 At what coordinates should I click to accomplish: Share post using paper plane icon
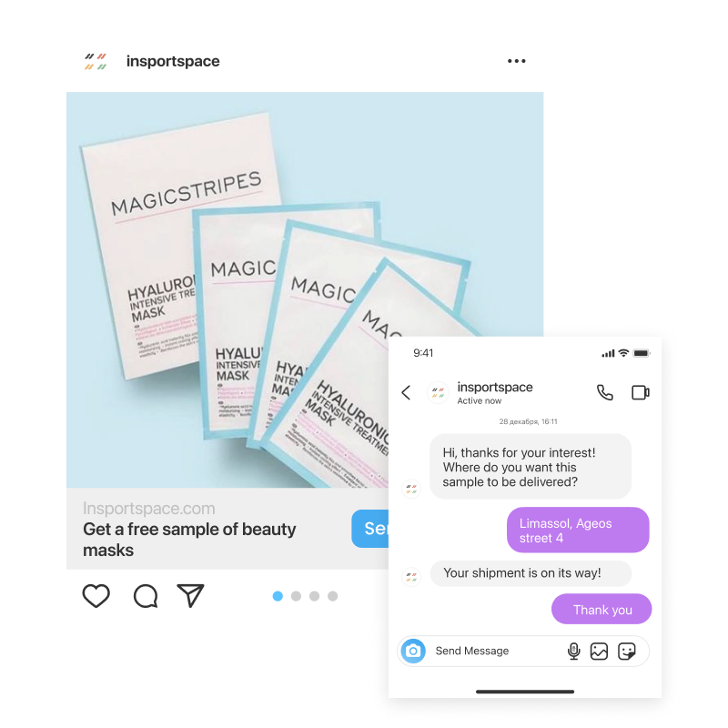pos(191,595)
